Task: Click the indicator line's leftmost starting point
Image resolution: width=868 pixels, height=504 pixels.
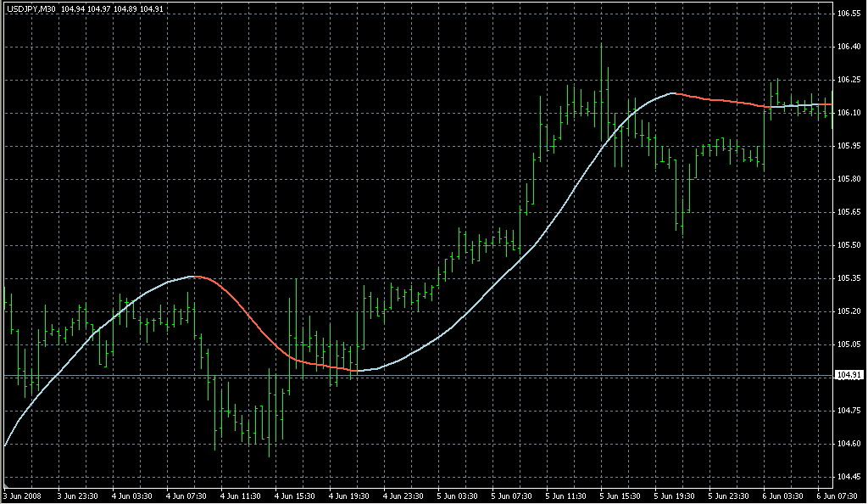Action: pyautogui.click(x=5, y=445)
